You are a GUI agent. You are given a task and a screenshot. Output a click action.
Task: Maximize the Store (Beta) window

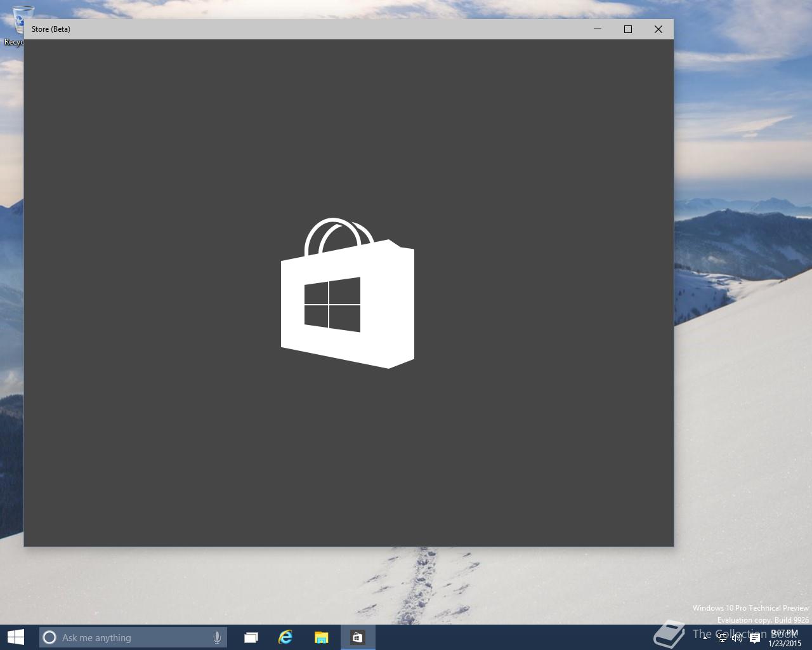628,29
